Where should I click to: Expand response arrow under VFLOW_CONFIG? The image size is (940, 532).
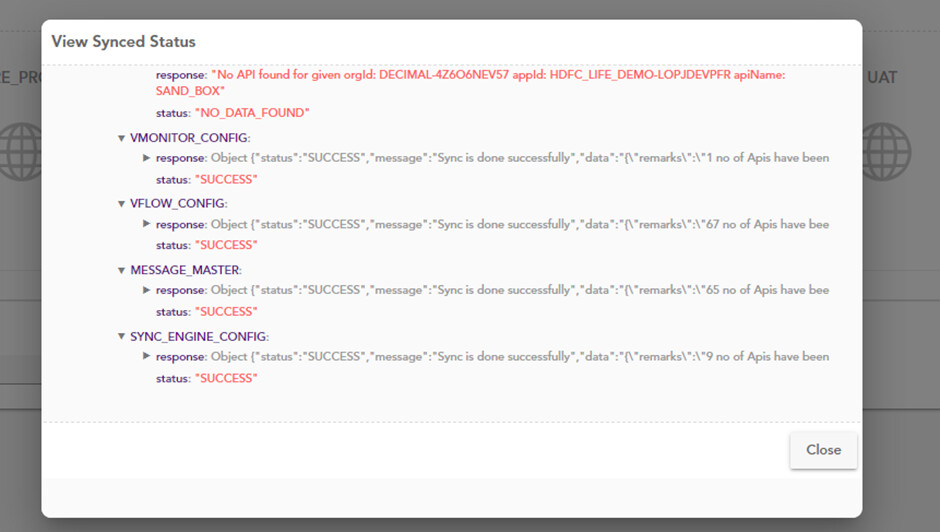(147, 224)
